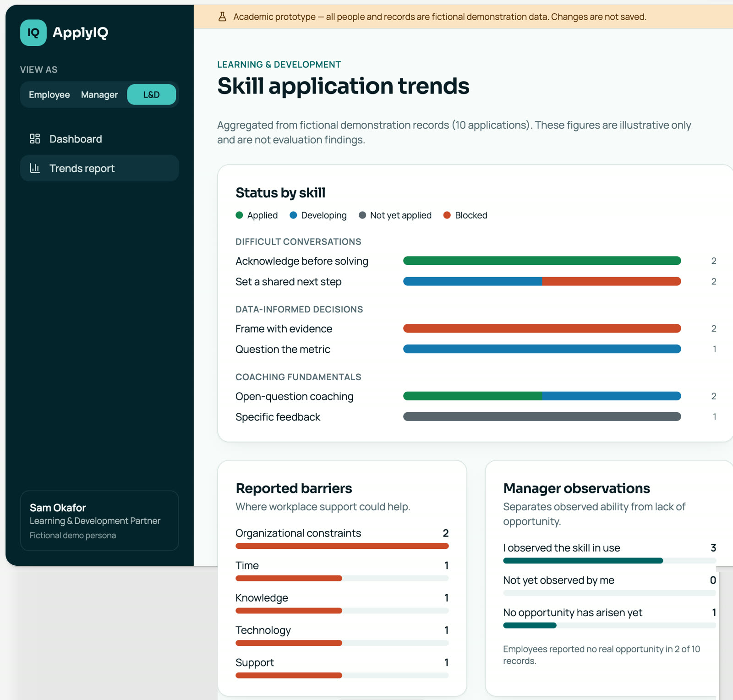Click the 'Technology' barrier label
The width and height of the screenshot is (733, 700).
pos(263,630)
